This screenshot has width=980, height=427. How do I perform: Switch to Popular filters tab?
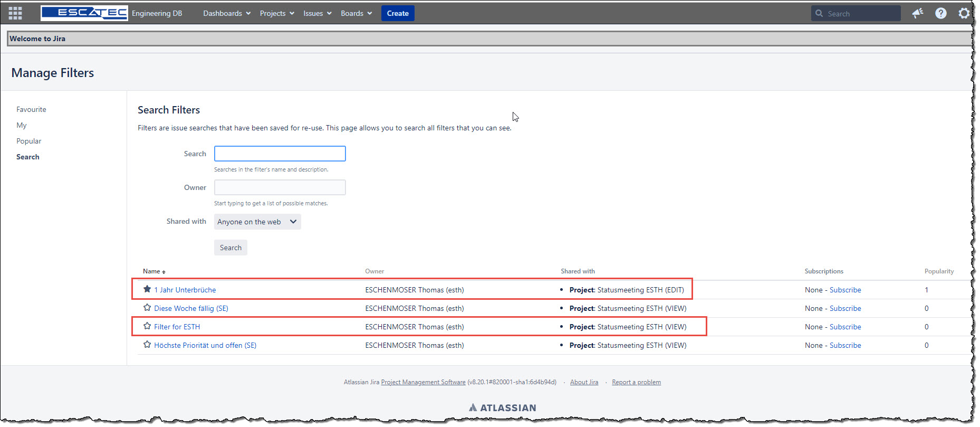[x=28, y=141]
